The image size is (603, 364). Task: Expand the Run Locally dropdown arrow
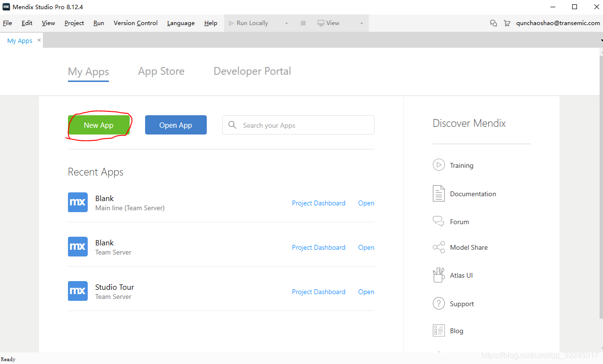point(286,23)
